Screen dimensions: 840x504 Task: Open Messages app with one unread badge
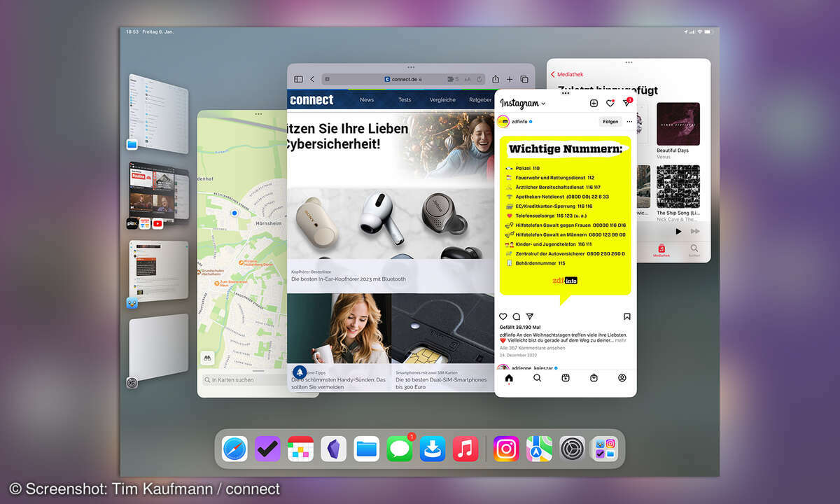tap(400, 448)
